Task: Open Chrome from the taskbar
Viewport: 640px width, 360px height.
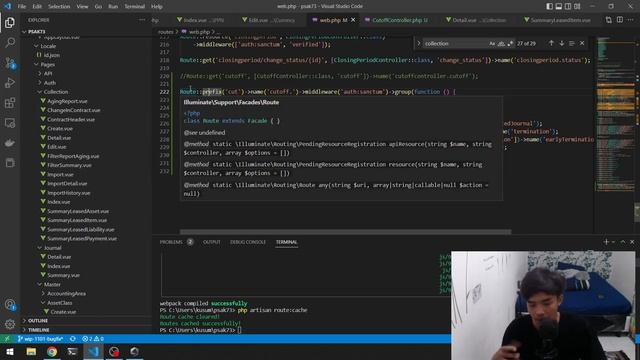Action: 52,351
